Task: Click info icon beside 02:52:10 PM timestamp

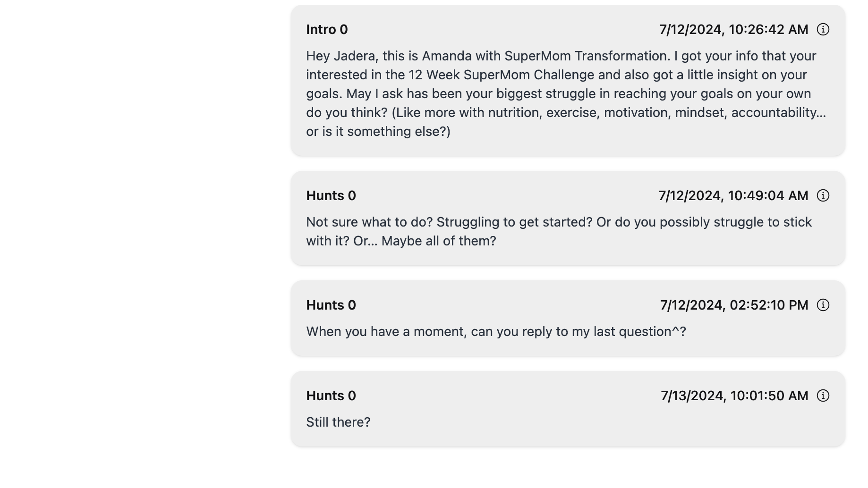Action: [823, 305]
